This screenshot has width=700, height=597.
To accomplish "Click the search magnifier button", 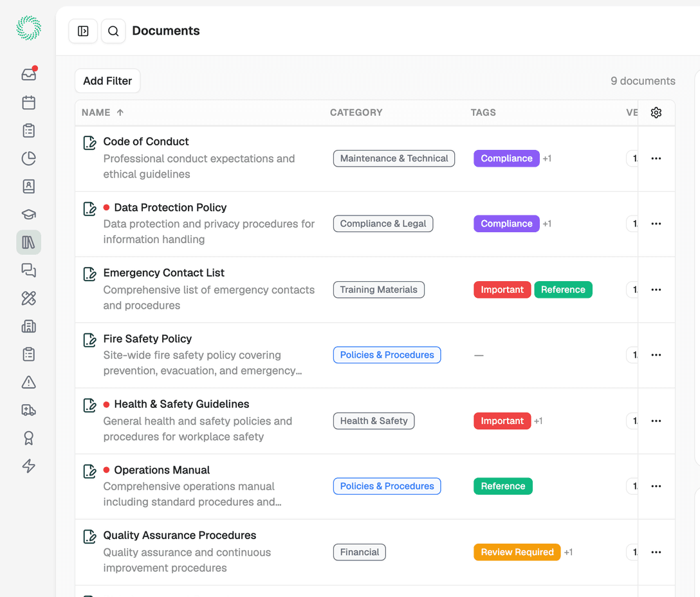I will pyautogui.click(x=113, y=31).
